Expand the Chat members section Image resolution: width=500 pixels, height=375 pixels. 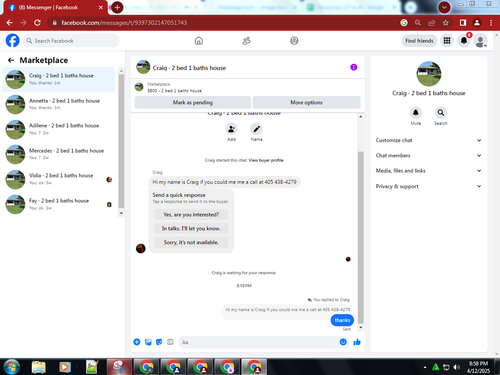429,156
